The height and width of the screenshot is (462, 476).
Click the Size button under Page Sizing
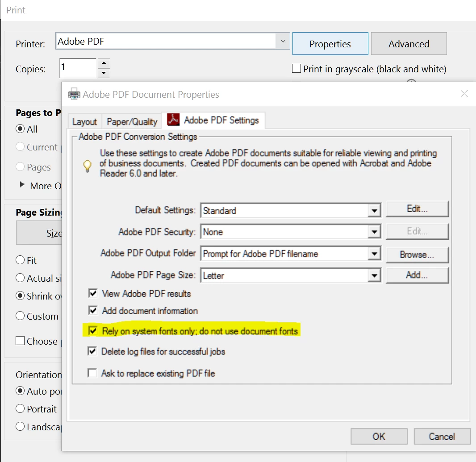point(39,233)
